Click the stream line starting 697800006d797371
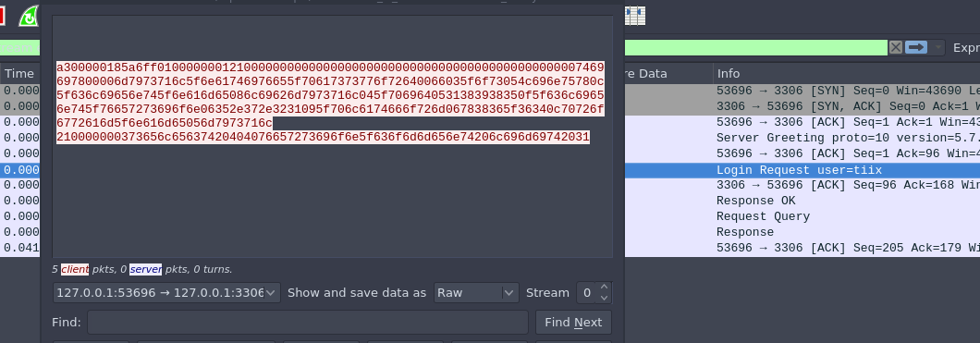Viewport: 980px width, 343px height. [x=331, y=82]
